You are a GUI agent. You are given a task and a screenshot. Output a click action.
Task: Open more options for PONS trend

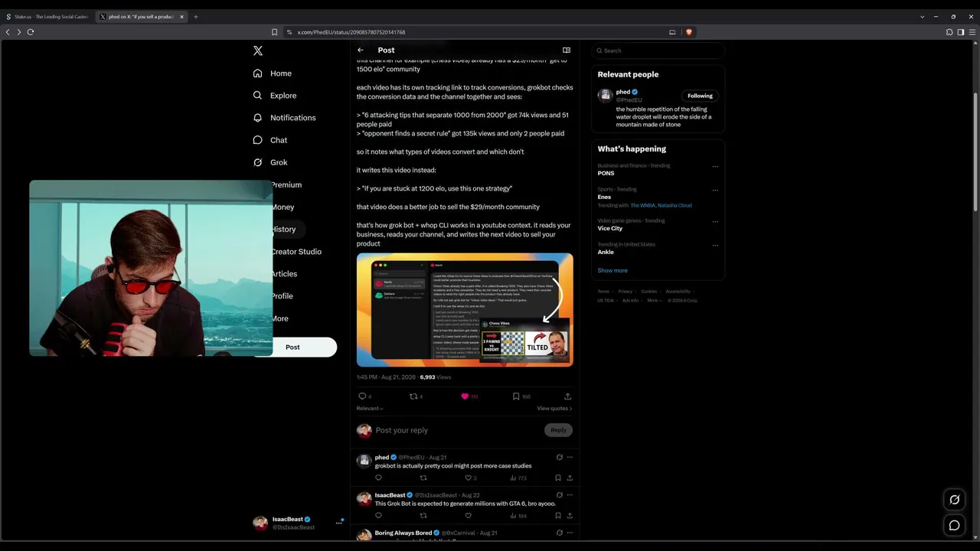click(715, 166)
